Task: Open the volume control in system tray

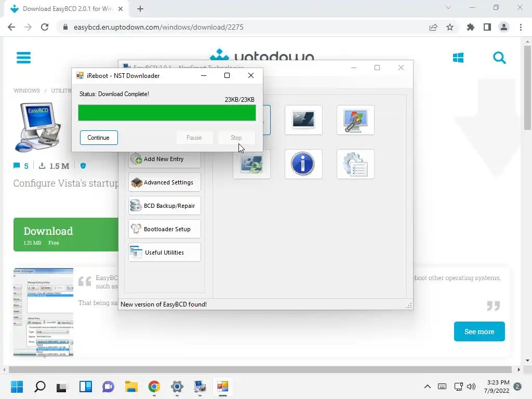Action: click(471, 387)
